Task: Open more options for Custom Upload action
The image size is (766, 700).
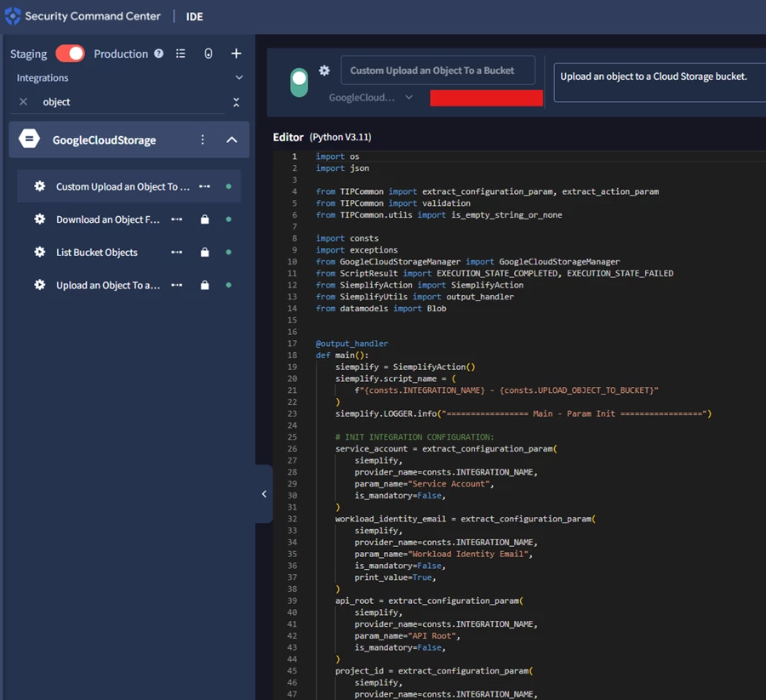Action: tap(204, 186)
